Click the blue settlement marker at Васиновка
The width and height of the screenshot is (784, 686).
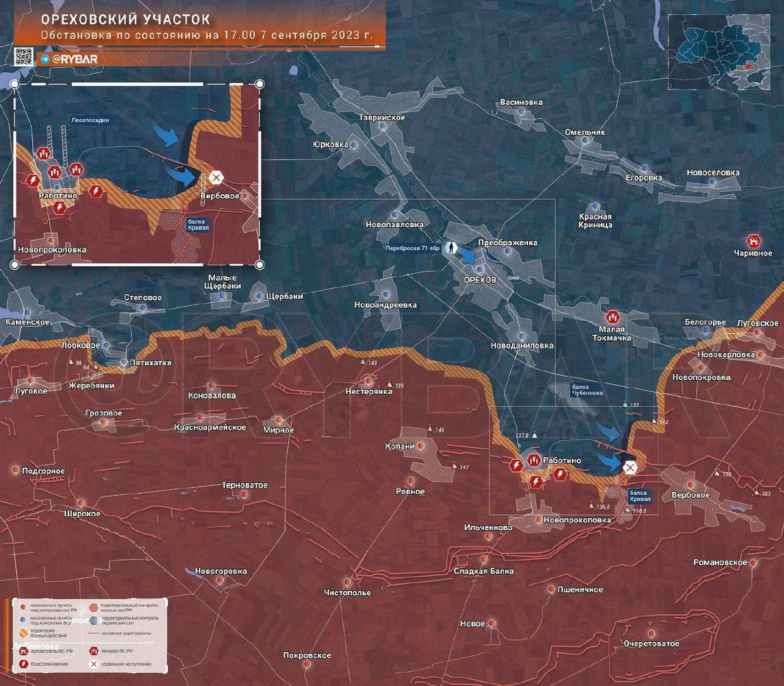click(x=522, y=111)
